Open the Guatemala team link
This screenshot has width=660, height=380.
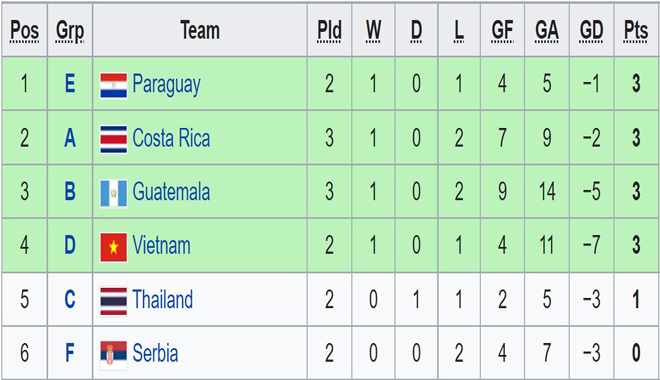pyautogui.click(x=171, y=191)
